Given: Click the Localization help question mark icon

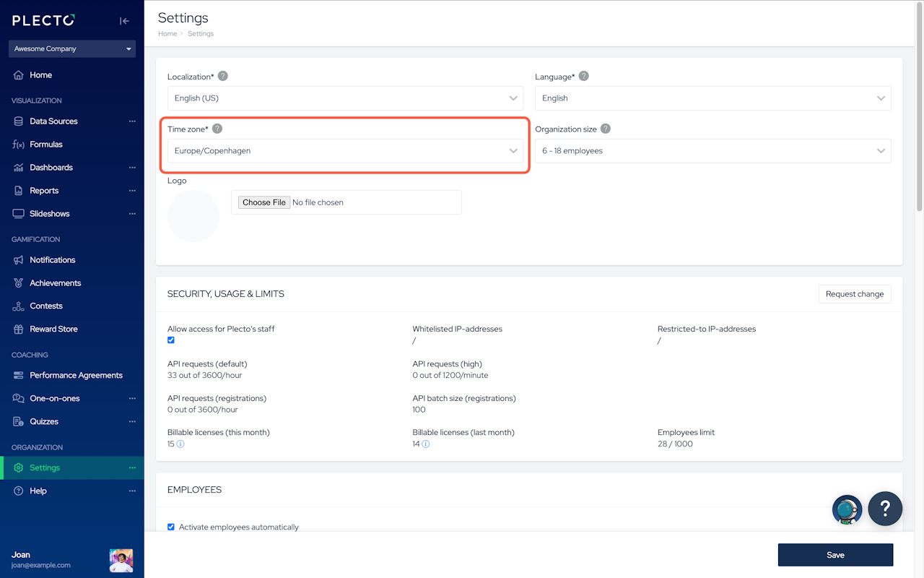Looking at the screenshot, I should (223, 76).
